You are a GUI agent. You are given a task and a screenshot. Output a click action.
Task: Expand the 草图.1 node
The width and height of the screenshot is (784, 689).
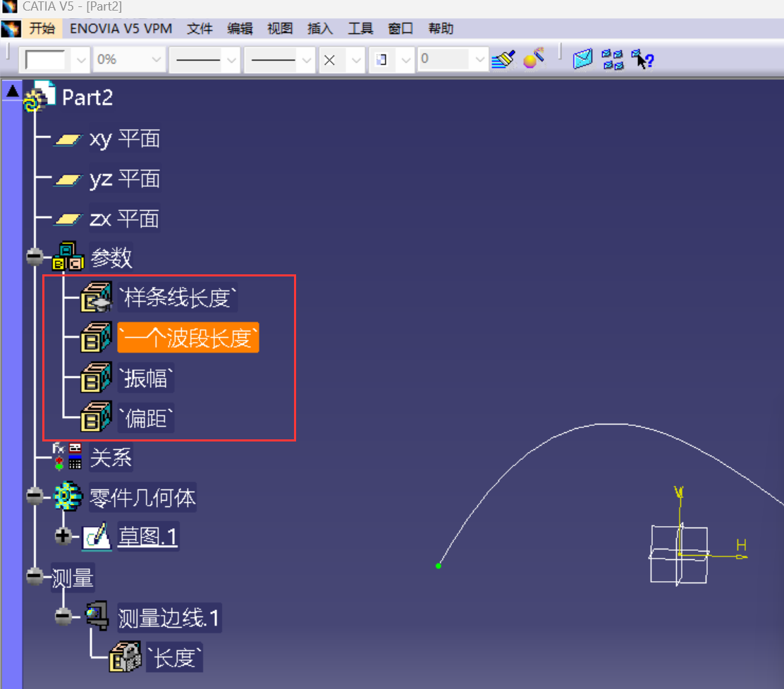(63, 535)
